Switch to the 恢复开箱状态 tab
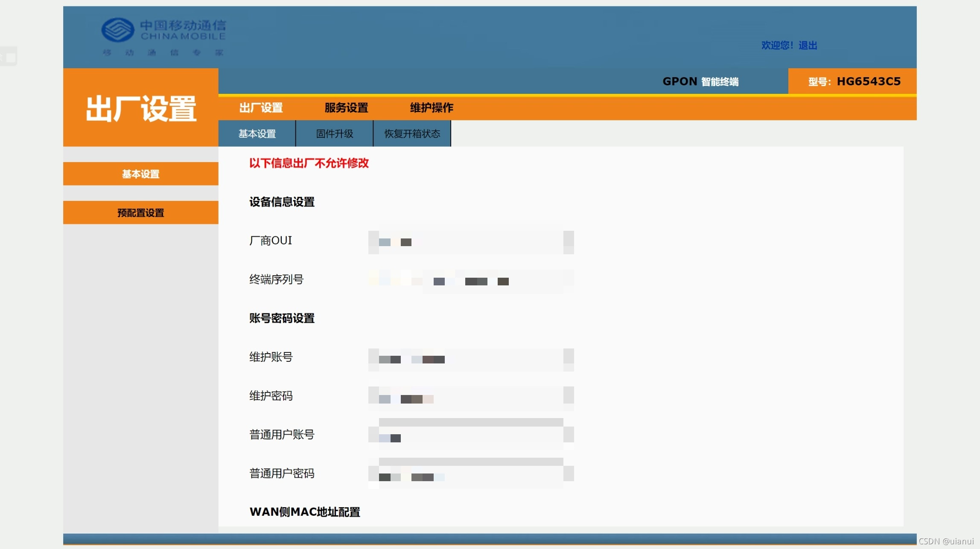980x549 pixels. click(x=412, y=134)
